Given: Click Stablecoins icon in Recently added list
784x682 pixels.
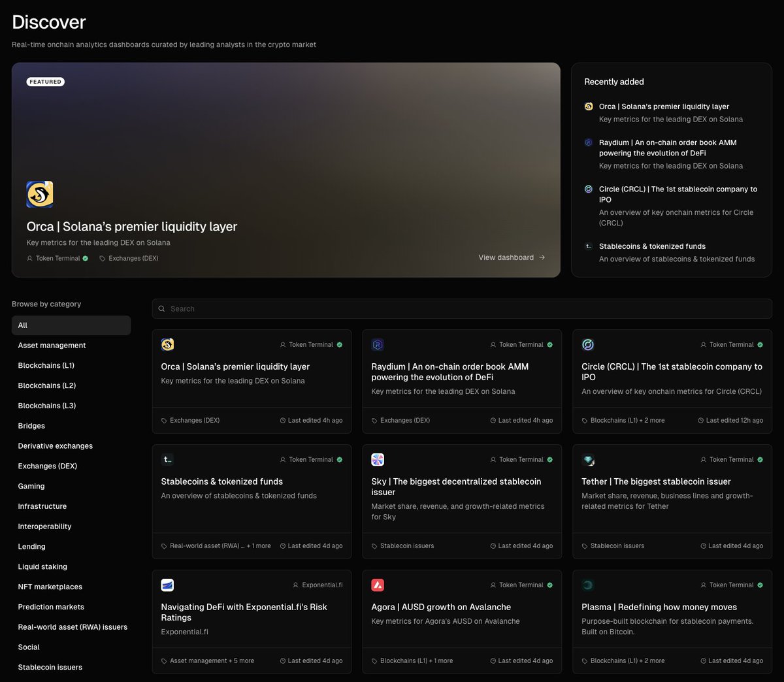Looking at the screenshot, I should coord(589,246).
